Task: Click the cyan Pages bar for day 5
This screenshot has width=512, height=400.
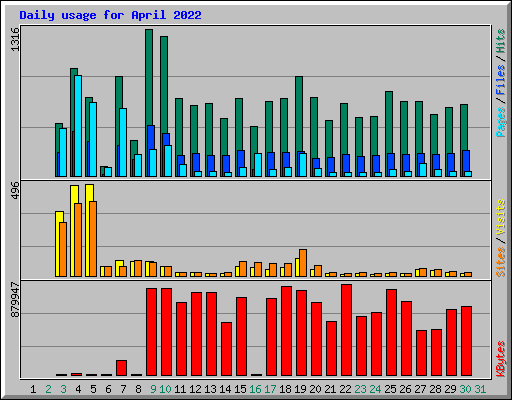Action: (x=93, y=139)
